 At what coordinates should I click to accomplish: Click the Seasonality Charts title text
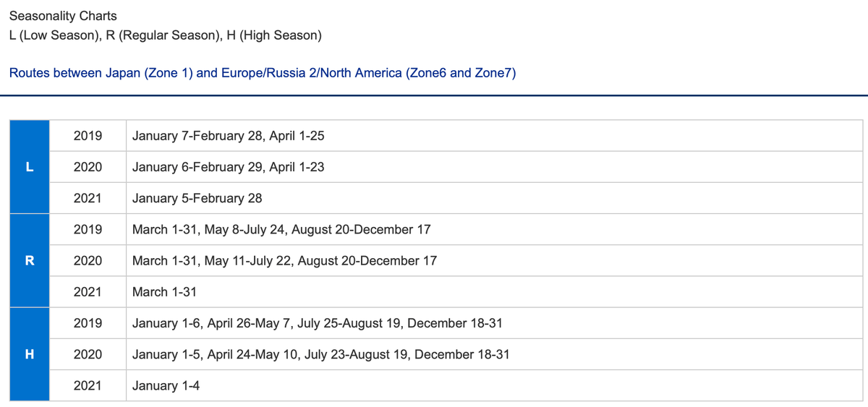coord(63,15)
